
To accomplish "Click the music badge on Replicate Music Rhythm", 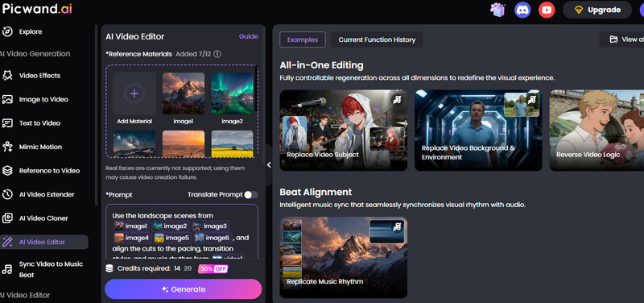I will (x=397, y=226).
